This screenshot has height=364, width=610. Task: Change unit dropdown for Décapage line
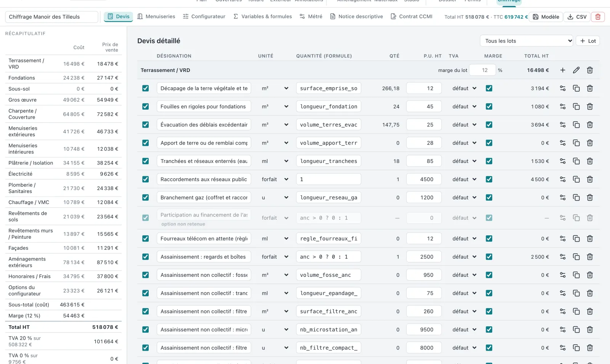point(275,88)
